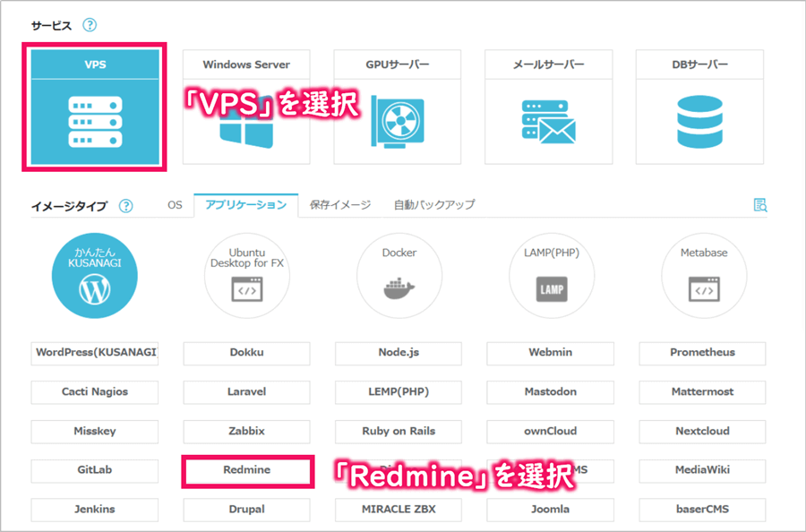This screenshot has height=532, width=806.
Task: Select the GPUサーバー fan icon tile
Action: click(x=398, y=107)
